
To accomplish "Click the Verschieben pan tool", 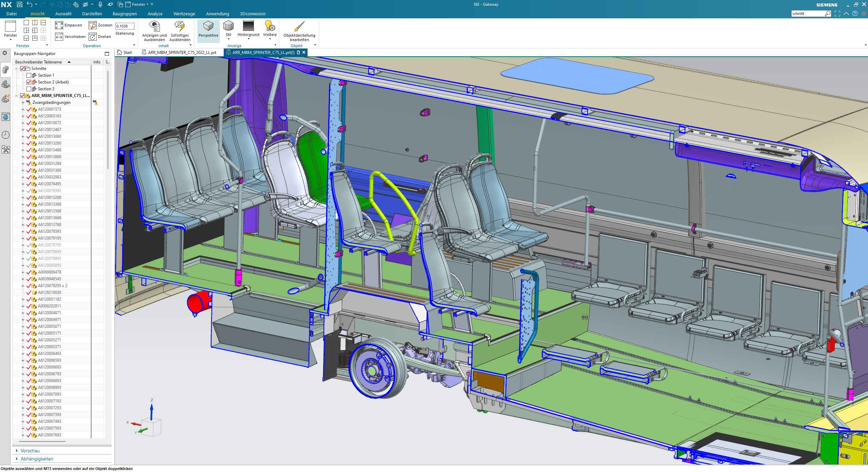I will click(x=59, y=37).
